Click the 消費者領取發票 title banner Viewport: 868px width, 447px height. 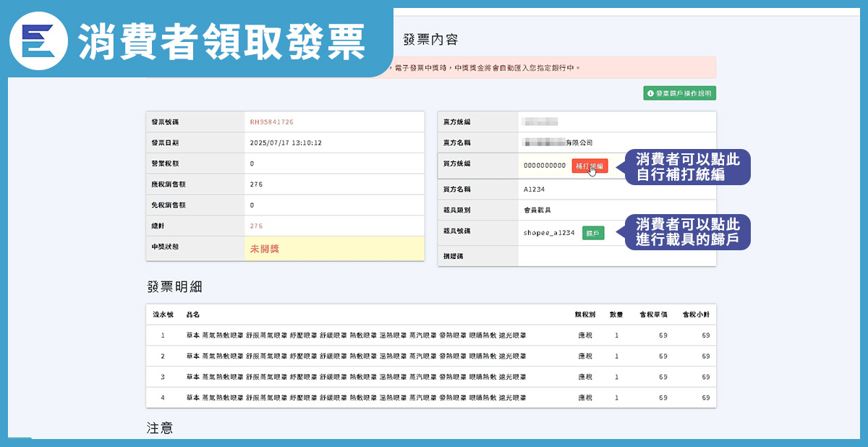221,41
